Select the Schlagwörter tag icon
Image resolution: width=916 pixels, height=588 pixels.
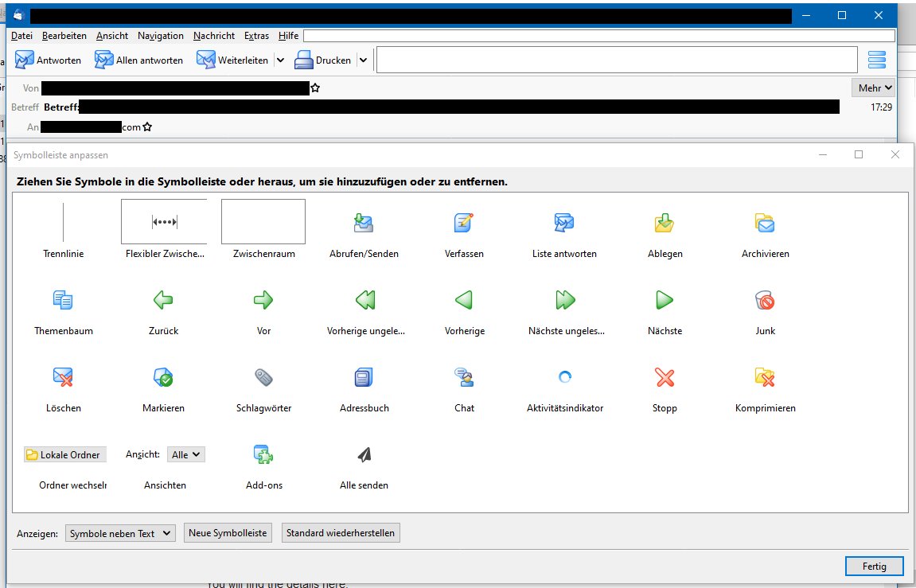(263, 377)
